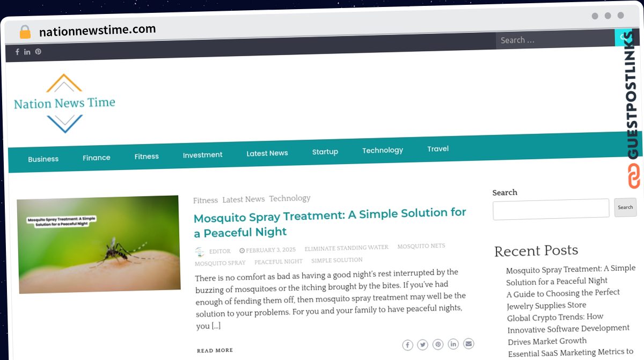Open the LinkedIn icon in top bar
The height and width of the screenshot is (360, 644).
pos(27,52)
